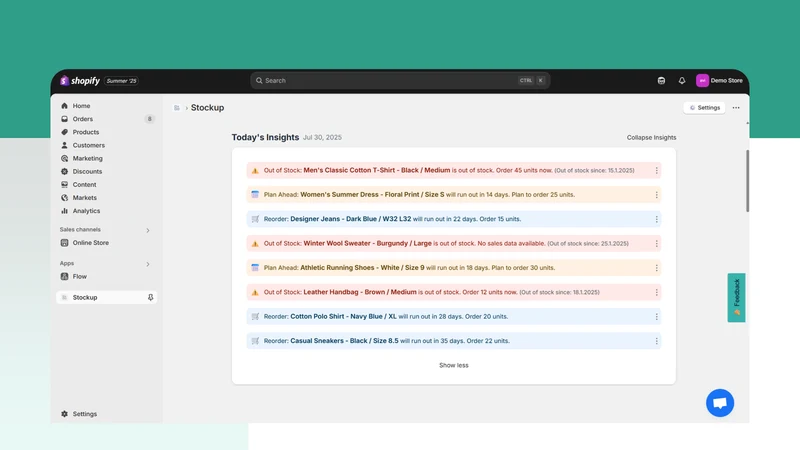The image size is (800, 450).
Task: Click cart icon on Cotton Polo Shirt row
Action: (x=255, y=316)
